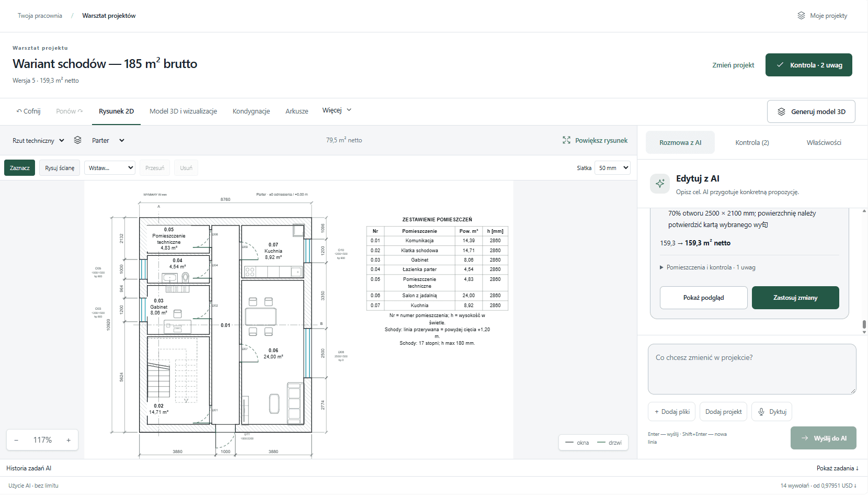
Task: Click the layers icon beside Rzut techniczny
Action: [77, 140]
